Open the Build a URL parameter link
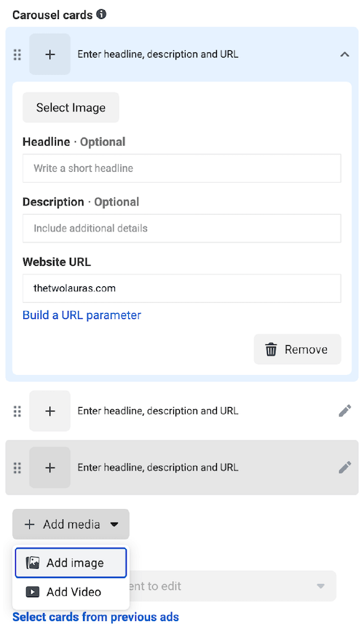364x635 pixels. coord(82,315)
